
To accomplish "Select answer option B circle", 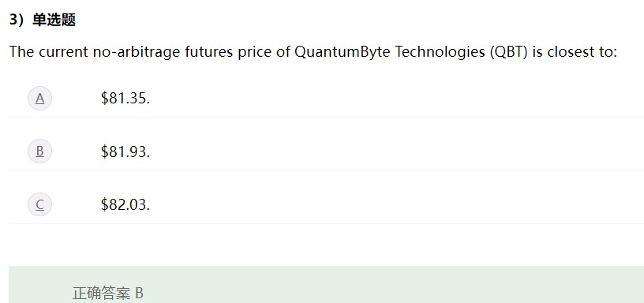I will coord(39,151).
